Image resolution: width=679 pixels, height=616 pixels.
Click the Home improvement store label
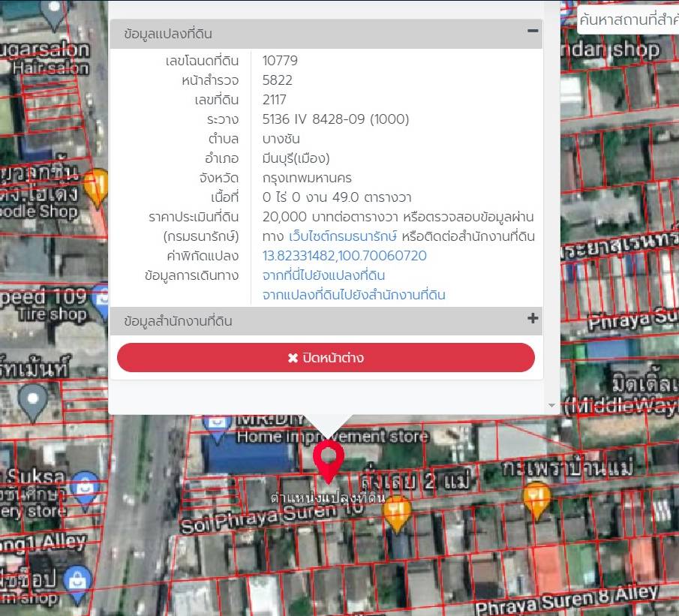[x=332, y=437]
